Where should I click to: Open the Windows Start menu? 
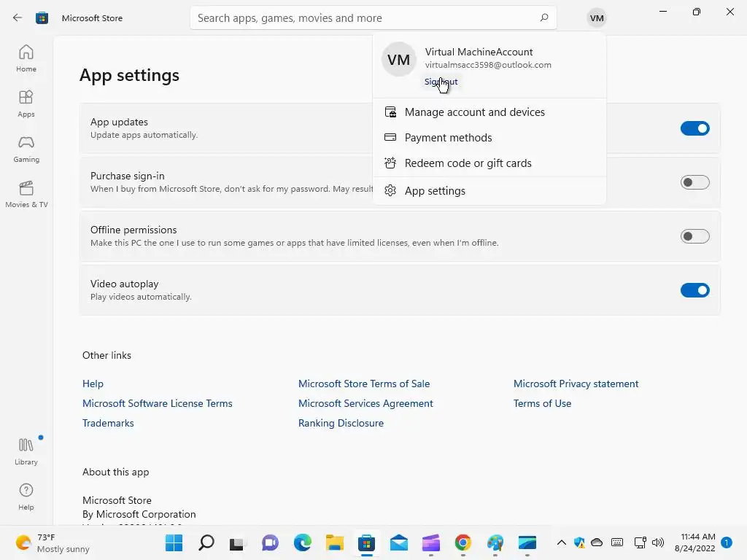[174, 542]
